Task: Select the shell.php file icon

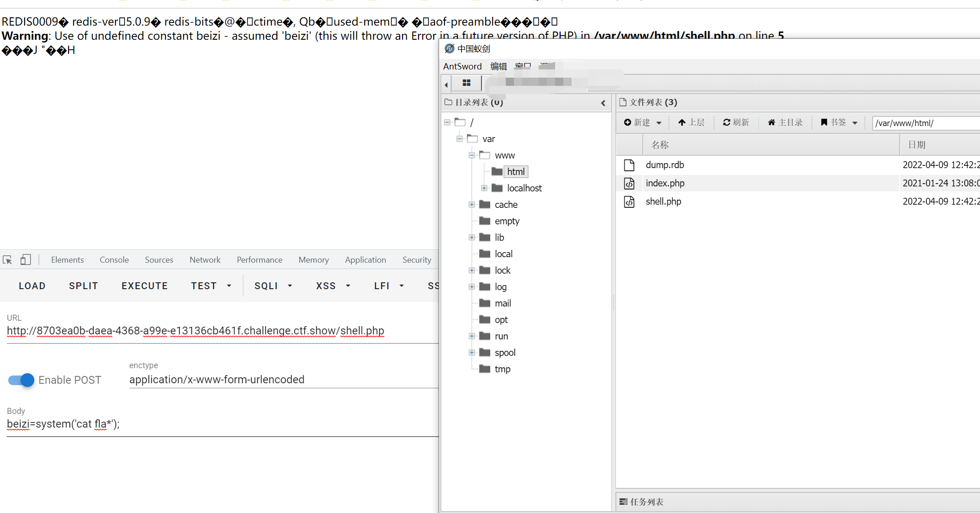Action: (629, 201)
